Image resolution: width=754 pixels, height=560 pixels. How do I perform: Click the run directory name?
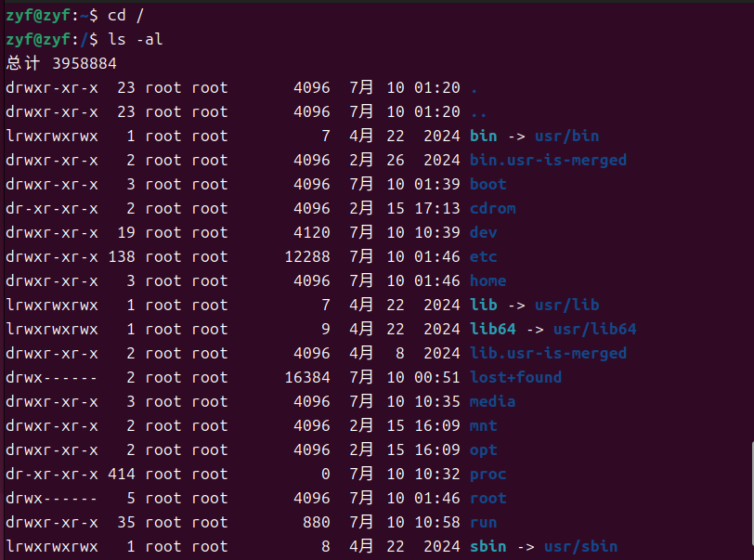click(x=483, y=522)
